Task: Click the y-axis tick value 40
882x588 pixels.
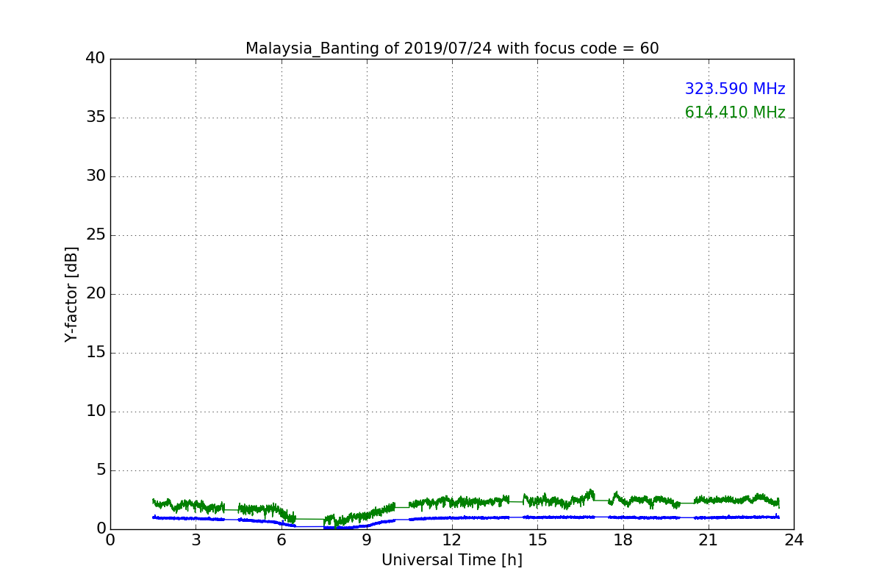Action: pos(96,59)
